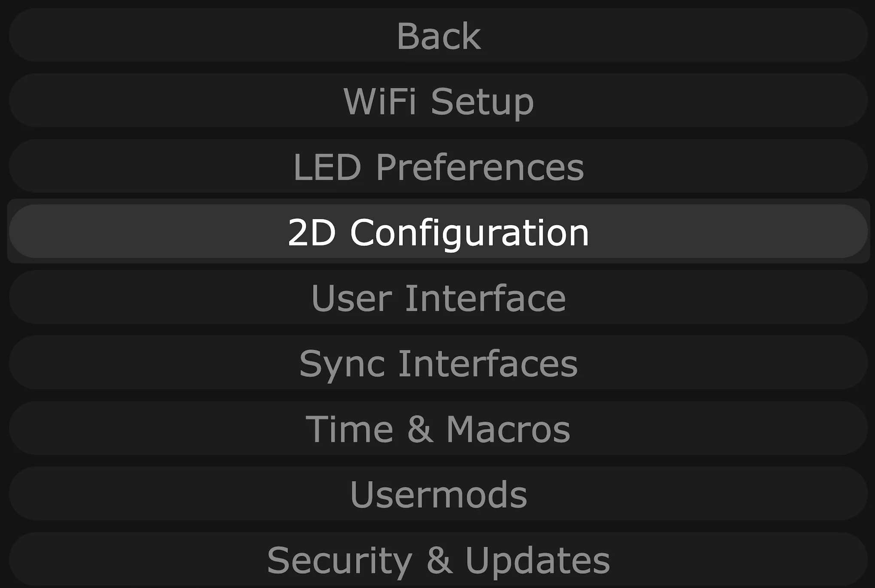Configure the network via WiFi Setup
Screen dimensions: 875x588
(x=438, y=101)
